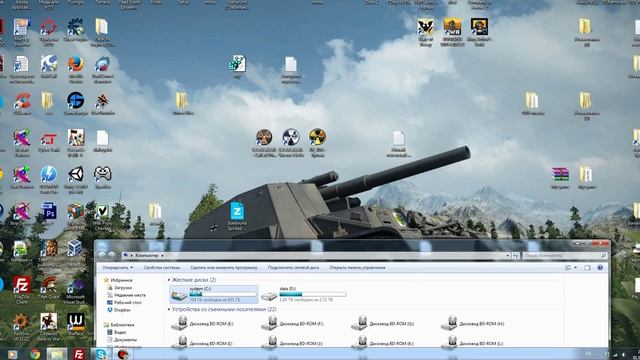This screenshot has height=360, width=640.
Task: Click the Explorer search field
Action: click(x=564, y=256)
